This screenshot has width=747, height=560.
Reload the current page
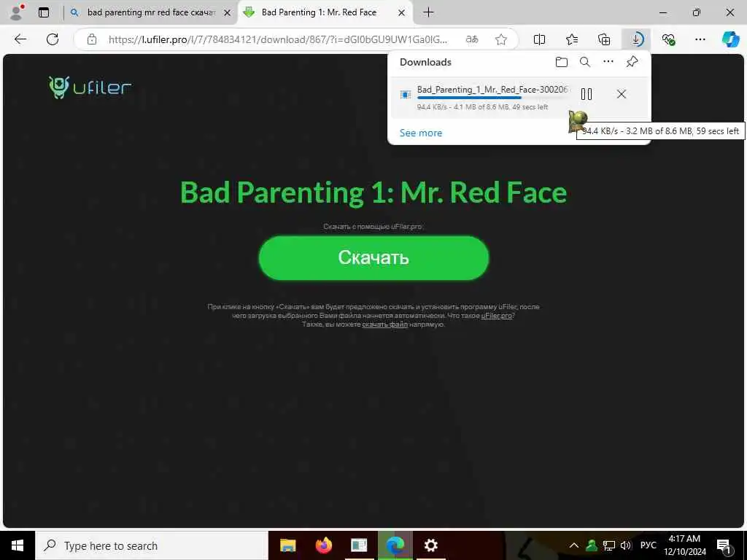pyautogui.click(x=53, y=39)
